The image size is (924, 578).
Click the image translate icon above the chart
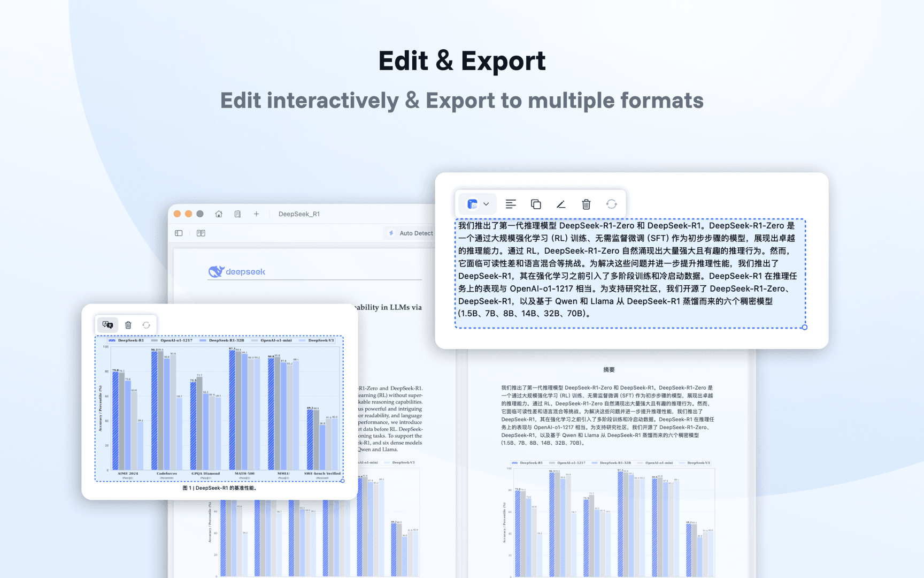(x=107, y=325)
